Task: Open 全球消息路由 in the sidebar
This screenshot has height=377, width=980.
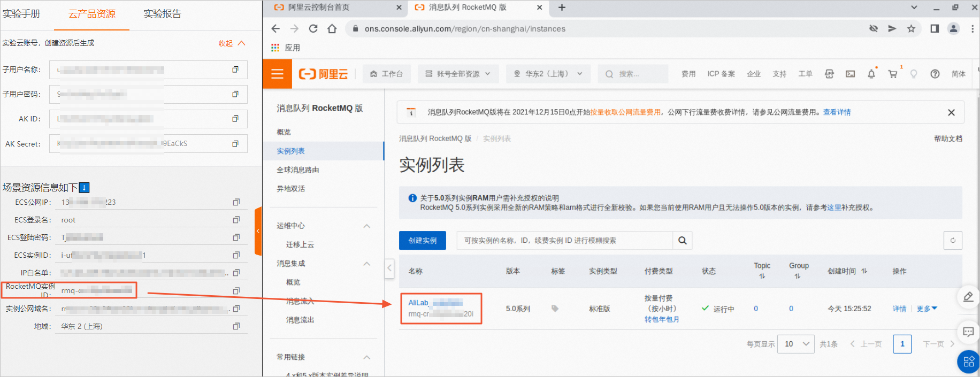Action: [x=298, y=170]
